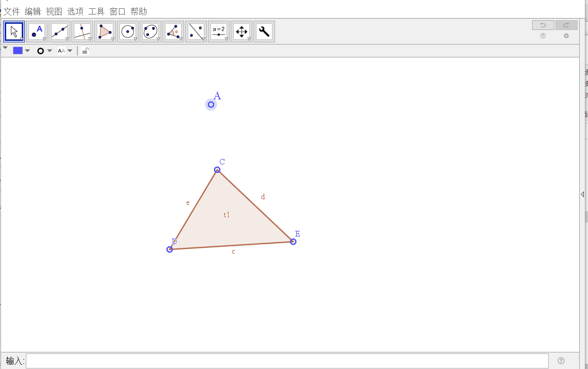The height and width of the screenshot is (369, 588).
Task: Open the 文件 menu
Action: [12, 11]
